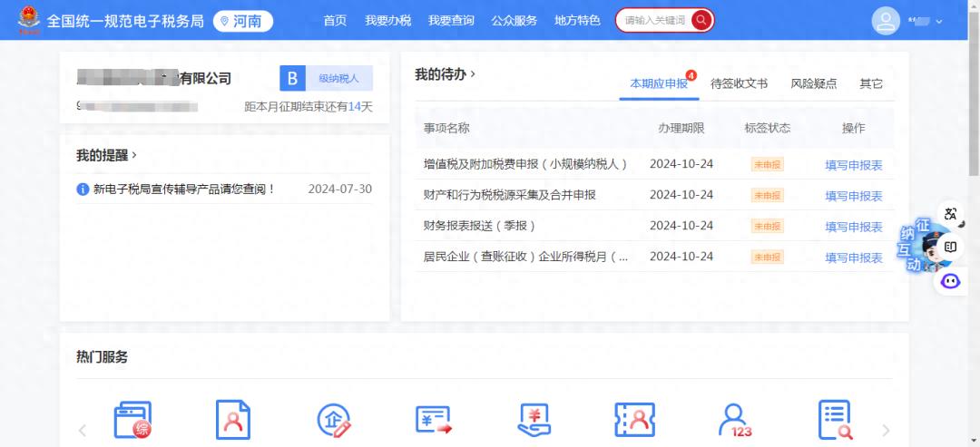Click the 2024-07-30 reminder date

tap(340, 189)
